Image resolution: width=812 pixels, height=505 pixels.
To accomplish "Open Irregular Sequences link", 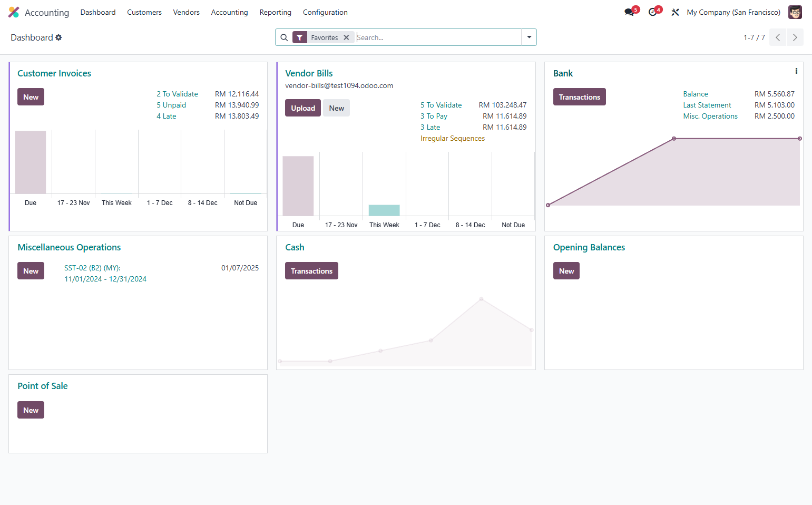I will [453, 138].
